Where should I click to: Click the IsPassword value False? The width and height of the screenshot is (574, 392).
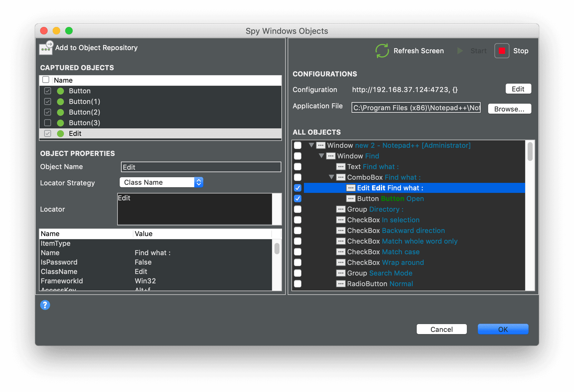tap(143, 262)
